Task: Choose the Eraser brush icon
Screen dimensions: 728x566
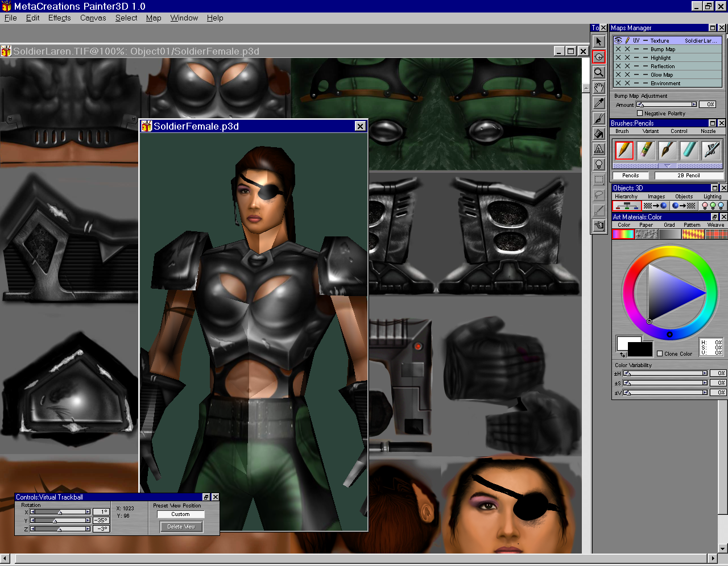Action: click(x=646, y=150)
